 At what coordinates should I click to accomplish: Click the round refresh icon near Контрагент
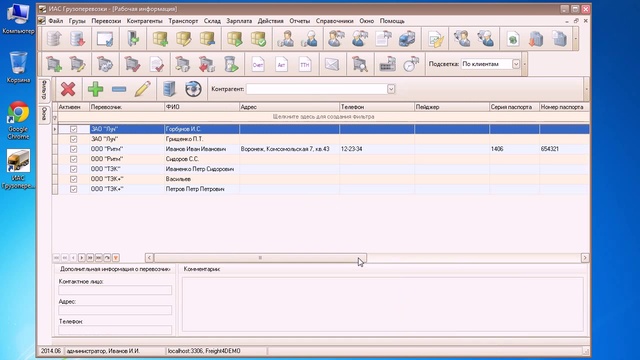[x=193, y=89]
